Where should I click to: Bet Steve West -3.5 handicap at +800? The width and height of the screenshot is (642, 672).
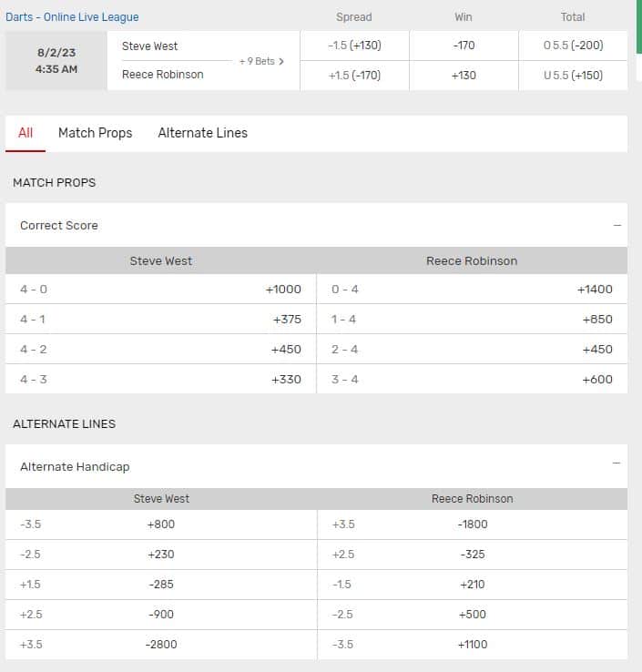pos(160,524)
